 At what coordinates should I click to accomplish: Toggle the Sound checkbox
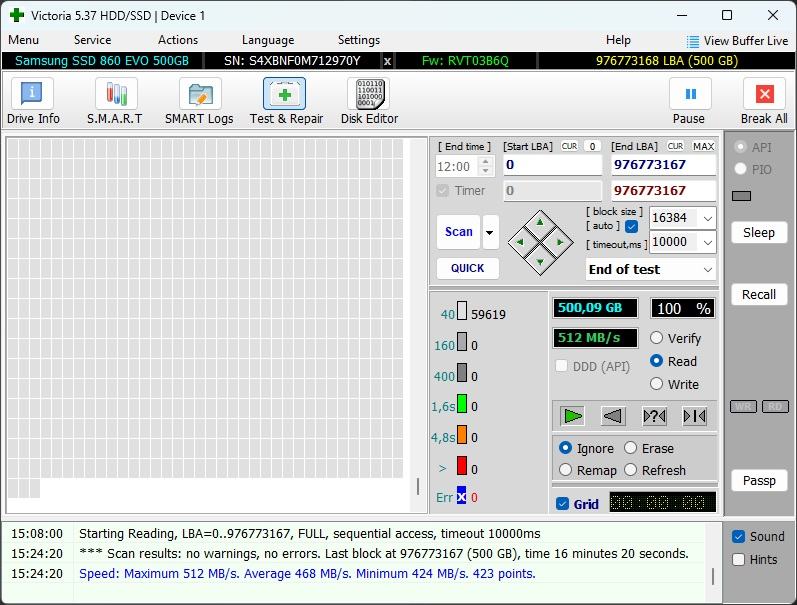(739, 536)
